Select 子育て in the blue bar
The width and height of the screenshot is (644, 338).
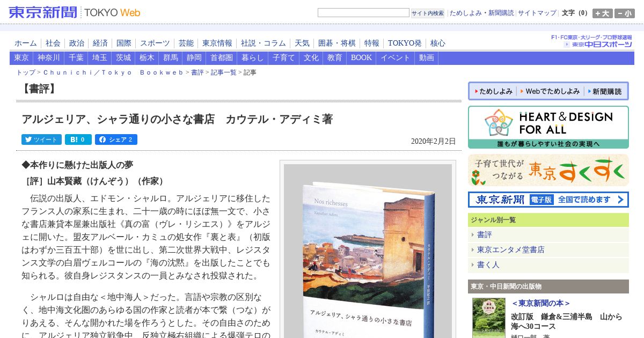pos(284,58)
